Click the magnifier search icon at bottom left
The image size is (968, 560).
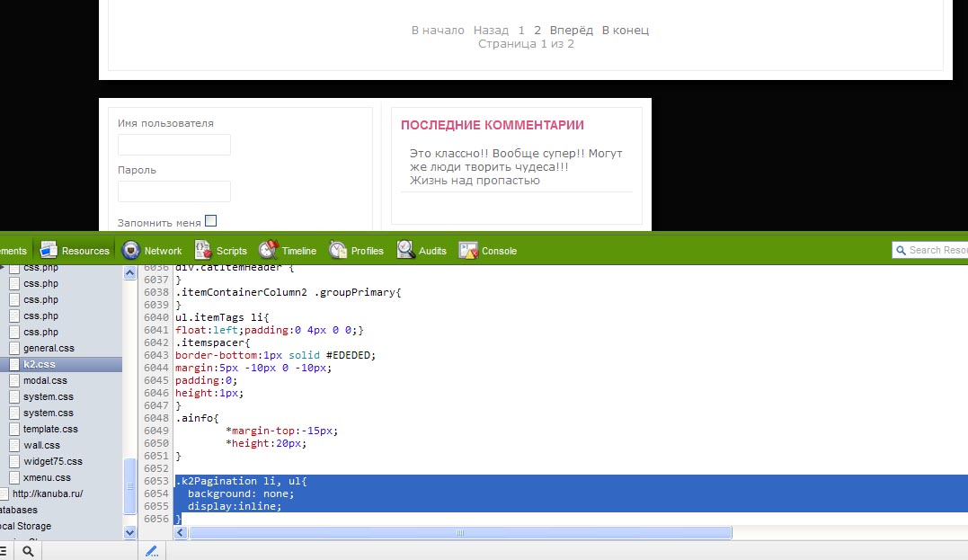pos(28,551)
